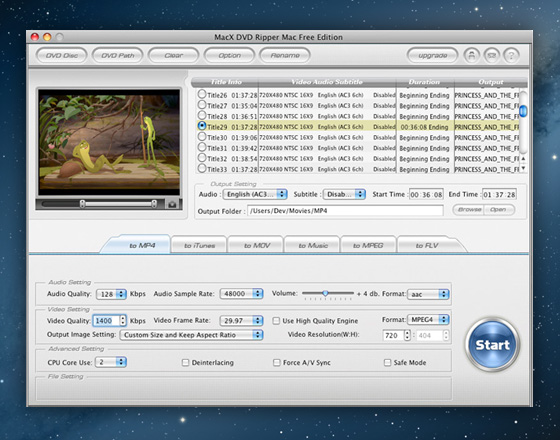This screenshot has height=440, width=560.
Task: Select Title30 radio button
Action: (x=202, y=137)
